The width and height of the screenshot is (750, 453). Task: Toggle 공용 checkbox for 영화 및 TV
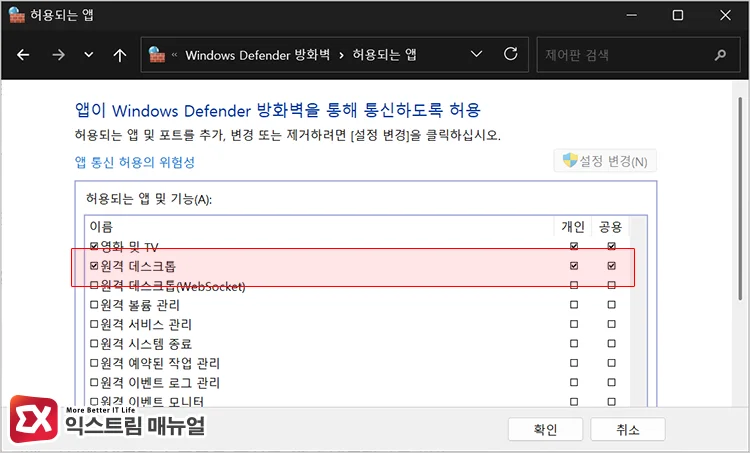[x=611, y=246]
